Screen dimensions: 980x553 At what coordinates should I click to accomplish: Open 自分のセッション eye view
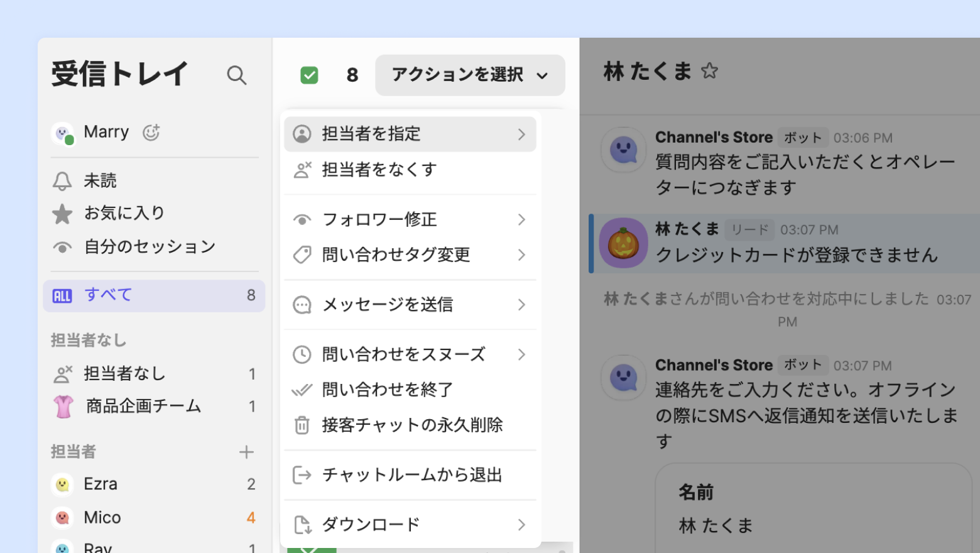click(62, 247)
